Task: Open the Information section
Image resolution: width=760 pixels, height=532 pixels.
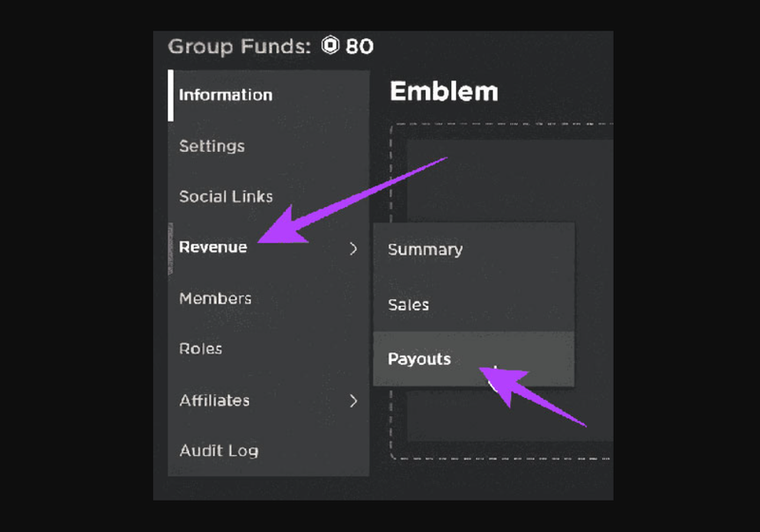Action: tap(225, 95)
